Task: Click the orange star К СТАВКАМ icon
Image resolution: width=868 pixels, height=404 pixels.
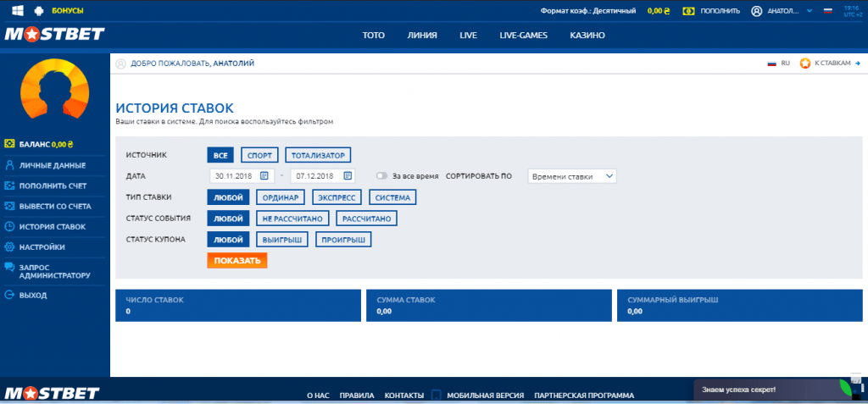Action: click(x=805, y=64)
